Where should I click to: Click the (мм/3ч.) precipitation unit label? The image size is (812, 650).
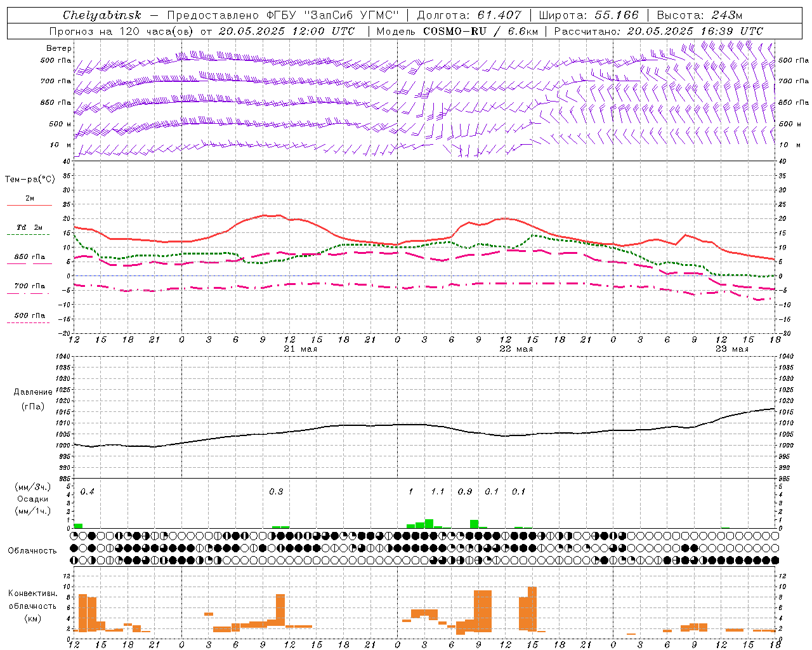[32, 487]
